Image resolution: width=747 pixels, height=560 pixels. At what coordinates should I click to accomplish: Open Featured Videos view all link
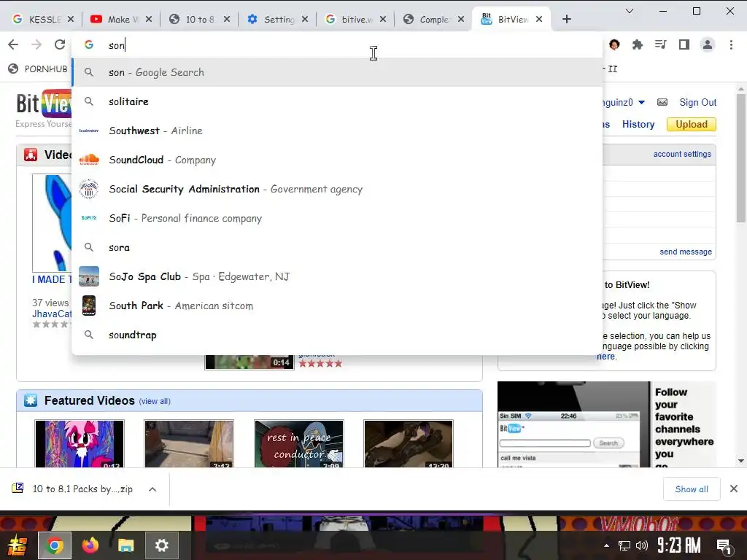[x=155, y=401]
